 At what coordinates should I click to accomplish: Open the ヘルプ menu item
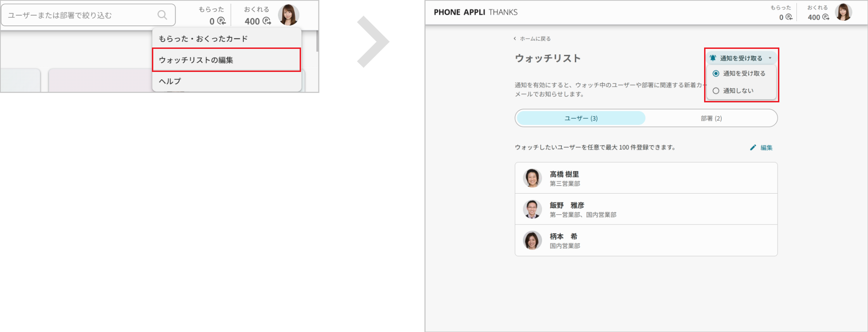(x=227, y=81)
